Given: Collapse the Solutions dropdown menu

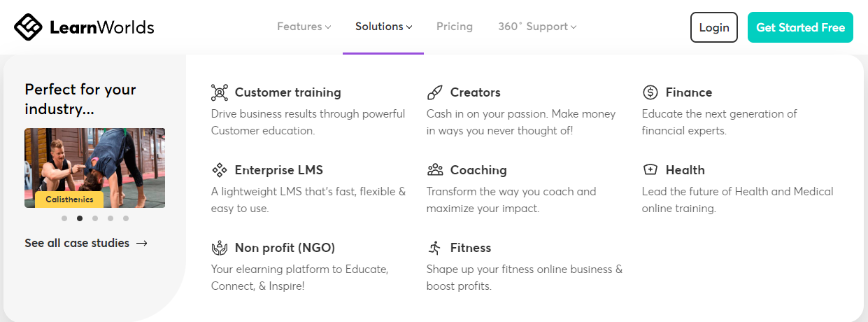Looking at the screenshot, I should pos(384,27).
